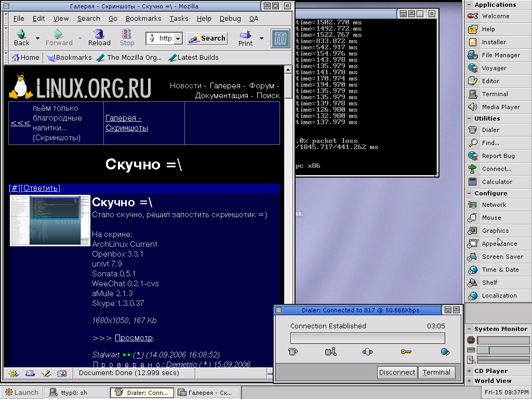The height and width of the screenshot is (399, 532).
Task: Go Back in Mozilla toolbar
Action: pyautogui.click(x=21, y=37)
